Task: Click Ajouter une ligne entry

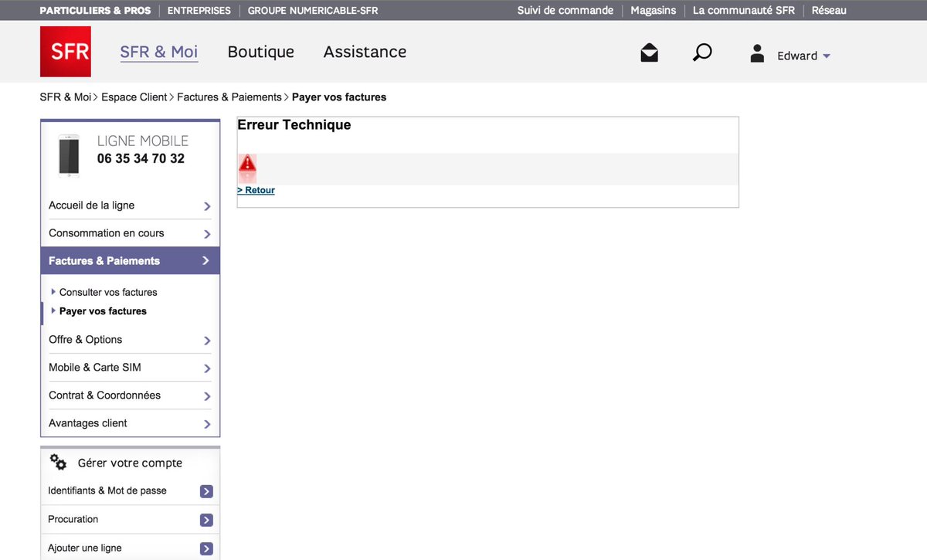Action: click(x=85, y=548)
